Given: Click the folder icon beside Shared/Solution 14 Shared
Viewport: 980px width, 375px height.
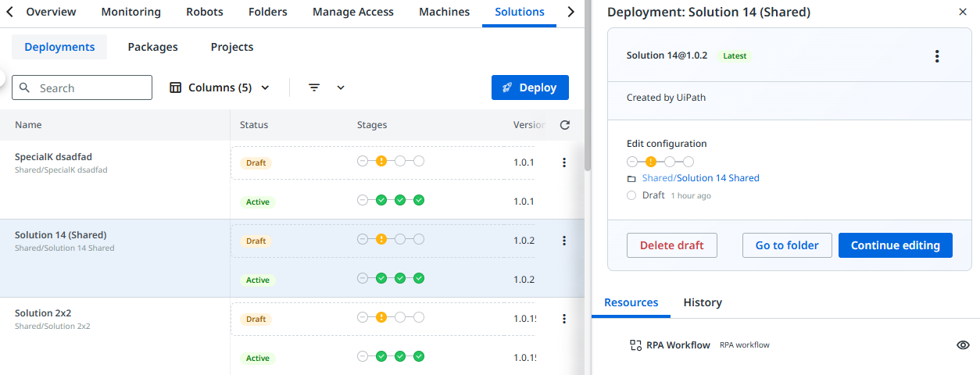Looking at the screenshot, I should [x=631, y=179].
